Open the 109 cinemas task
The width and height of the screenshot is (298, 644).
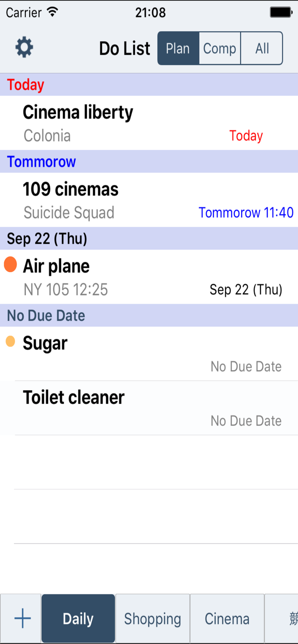pos(149,200)
